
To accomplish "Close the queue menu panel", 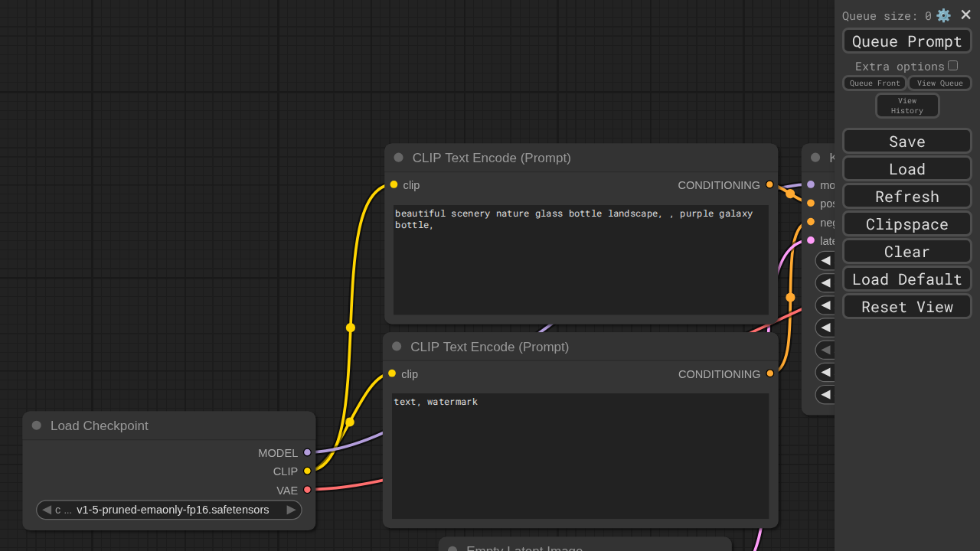I will [966, 15].
